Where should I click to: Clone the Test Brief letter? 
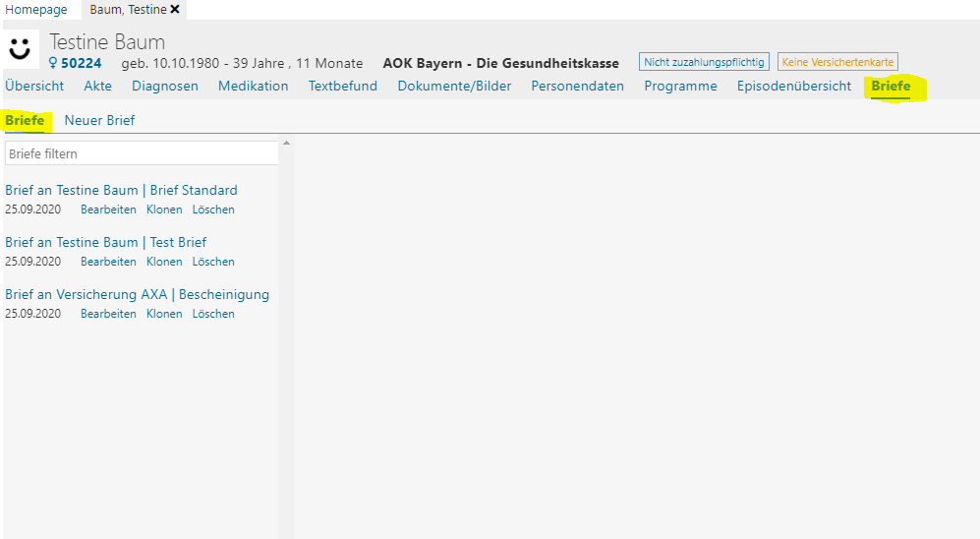click(x=164, y=262)
